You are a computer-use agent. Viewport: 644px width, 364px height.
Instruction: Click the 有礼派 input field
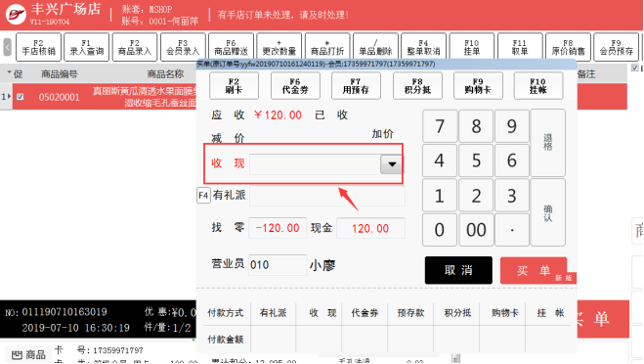(x=327, y=196)
